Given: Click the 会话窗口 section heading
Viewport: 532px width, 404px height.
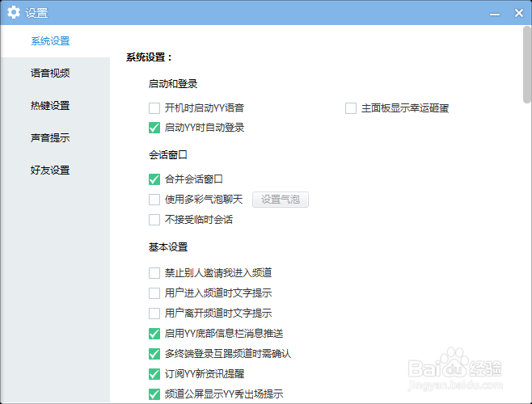Looking at the screenshot, I should tap(168, 155).
